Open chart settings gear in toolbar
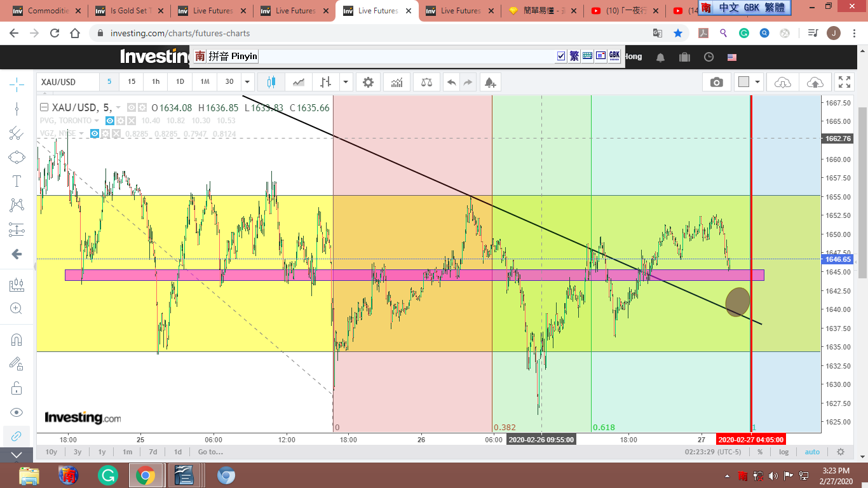868x488 pixels. point(368,82)
